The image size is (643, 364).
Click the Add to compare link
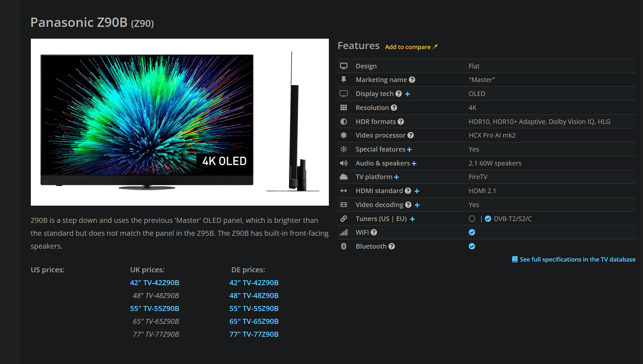pos(408,47)
